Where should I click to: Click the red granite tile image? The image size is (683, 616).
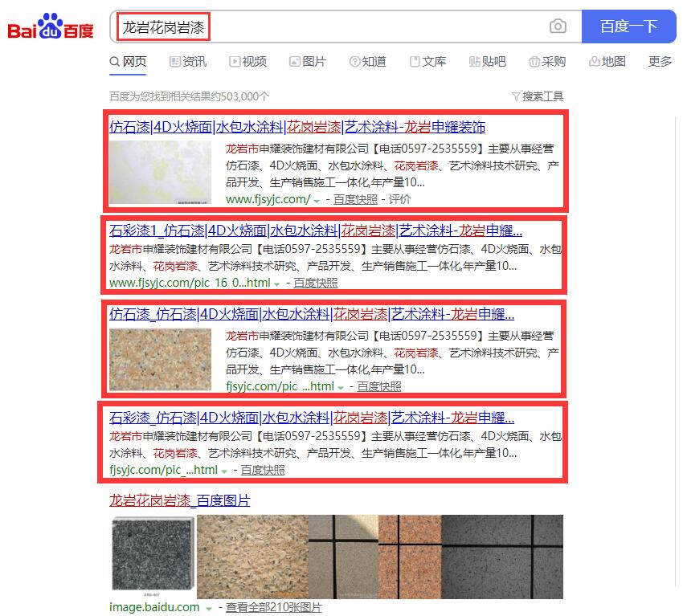[x=410, y=557]
